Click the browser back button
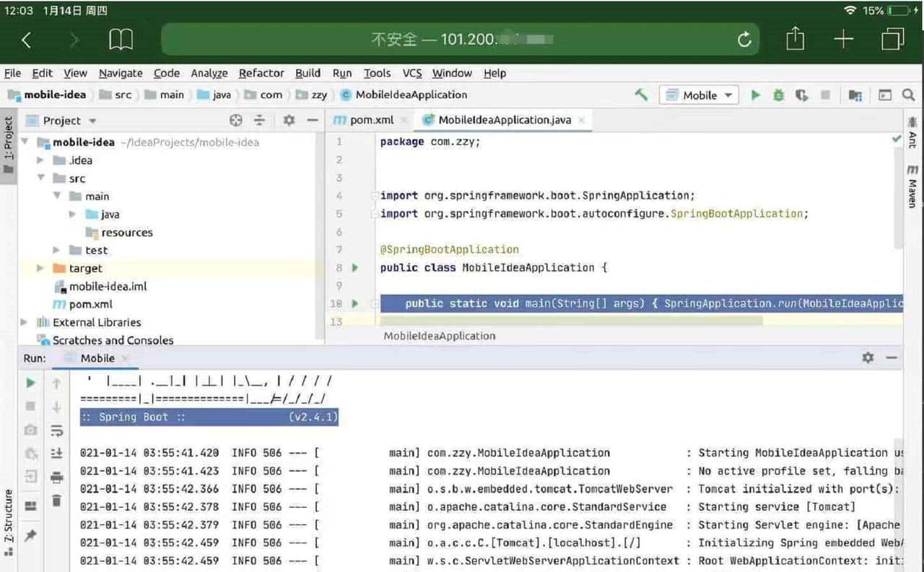The height and width of the screenshot is (572, 924). (27, 40)
